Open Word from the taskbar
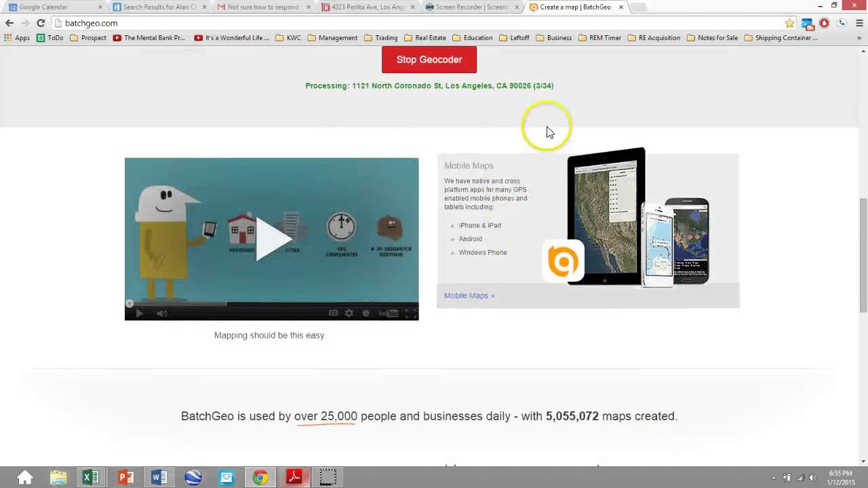 (x=159, y=478)
